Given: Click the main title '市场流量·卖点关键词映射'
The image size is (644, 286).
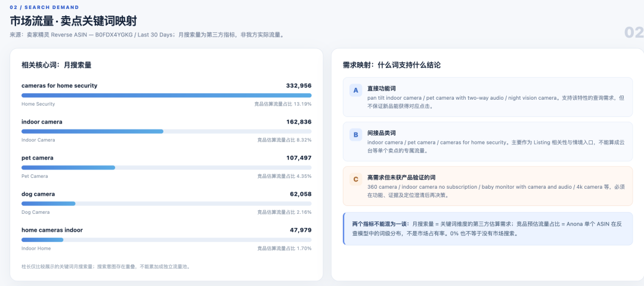Looking at the screenshot, I should 73,21.
